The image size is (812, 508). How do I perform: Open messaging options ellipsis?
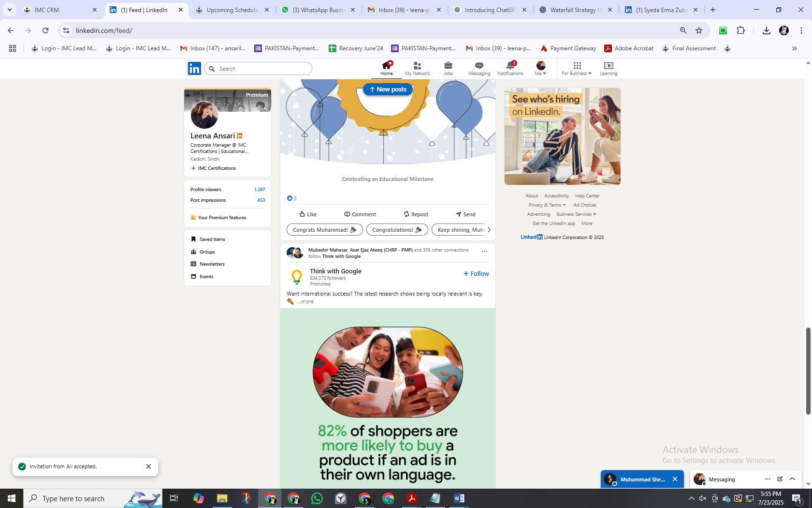tap(768, 479)
